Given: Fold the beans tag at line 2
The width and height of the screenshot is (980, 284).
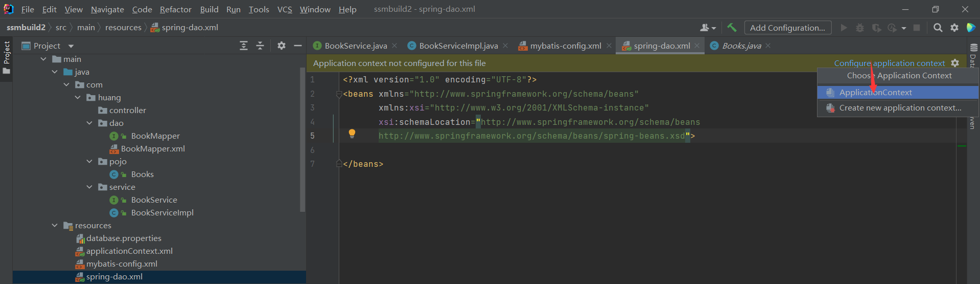Looking at the screenshot, I should pyautogui.click(x=339, y=94).
